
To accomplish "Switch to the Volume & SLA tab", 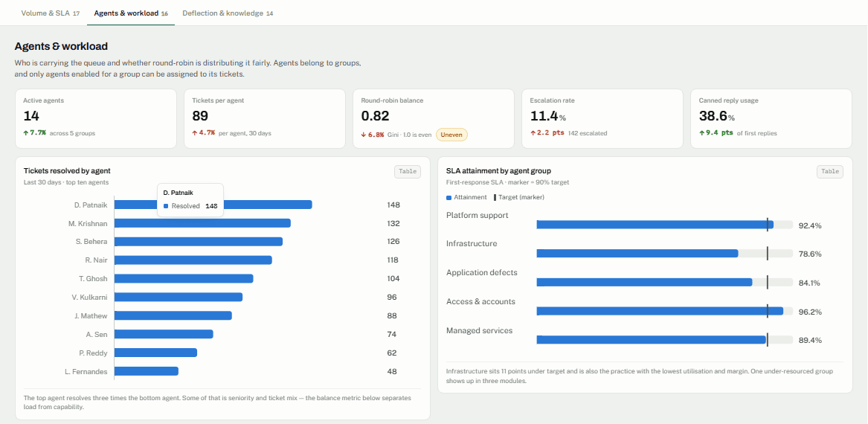I will 51,13.
